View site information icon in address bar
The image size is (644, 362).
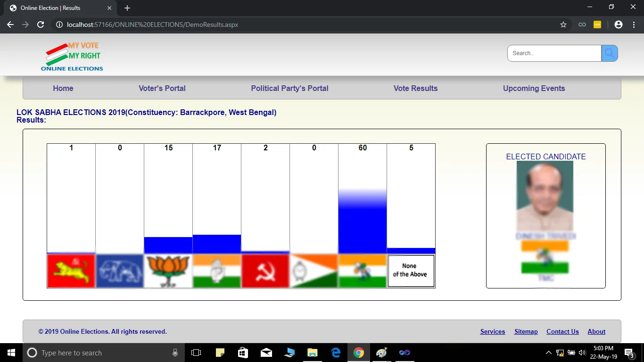59,25
